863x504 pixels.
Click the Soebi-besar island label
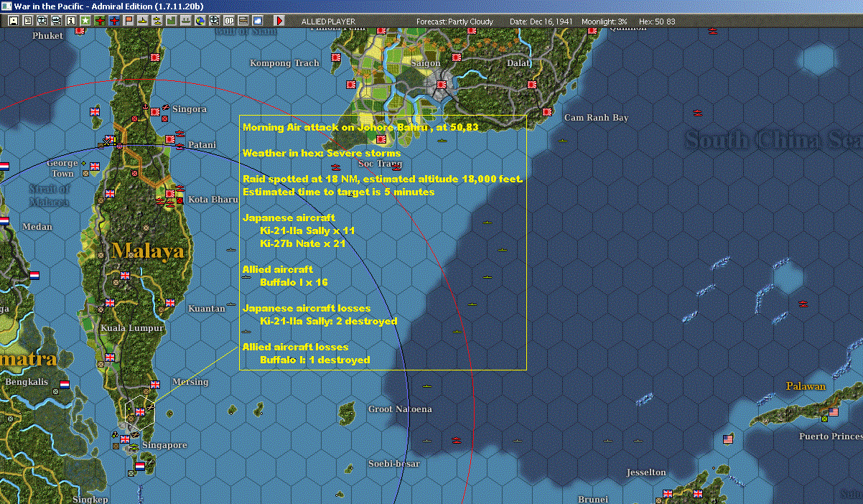coord(394,464)
